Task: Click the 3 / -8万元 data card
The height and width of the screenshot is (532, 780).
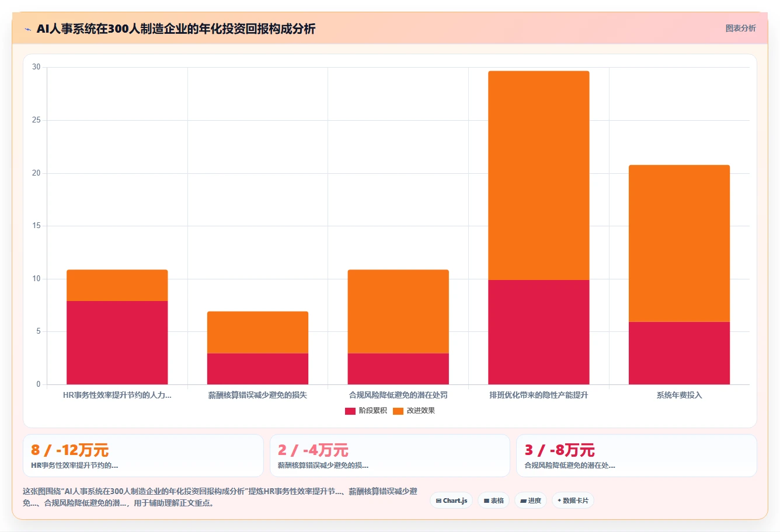Action: point(636,456)
